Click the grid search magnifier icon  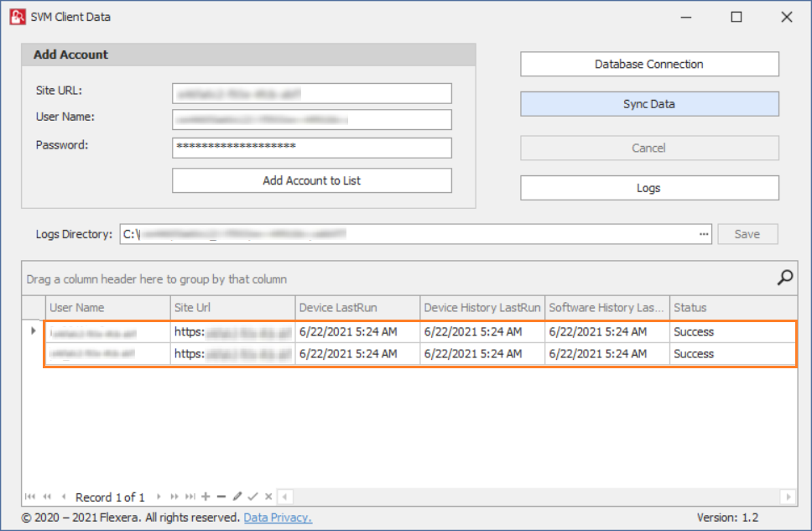(785, 278)
